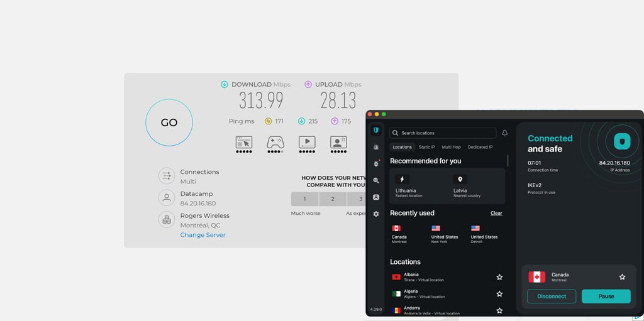The height and width of the screenshot is (321, 644).
Task: Clear the recently used locations
Action: (496, 214)
